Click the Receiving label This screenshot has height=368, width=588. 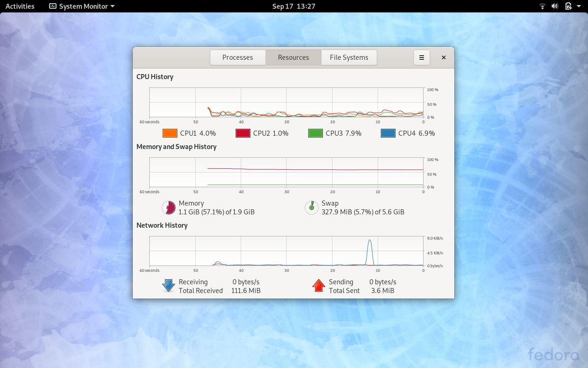(x=193, y=282)
